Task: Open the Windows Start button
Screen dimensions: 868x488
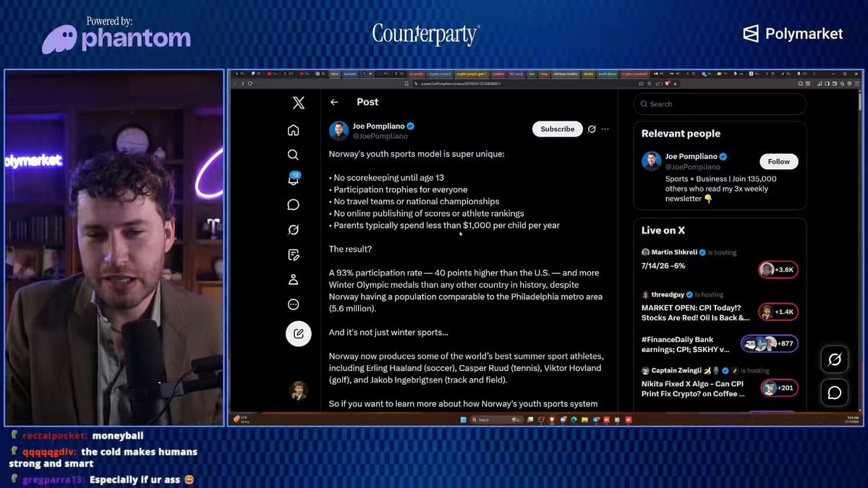Action: tap(463, 419)
